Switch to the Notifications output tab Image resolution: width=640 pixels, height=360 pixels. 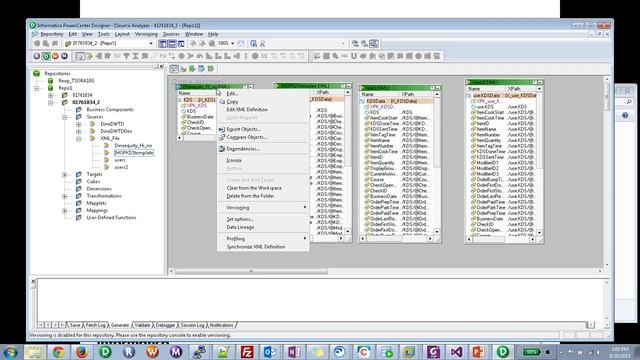222,325
